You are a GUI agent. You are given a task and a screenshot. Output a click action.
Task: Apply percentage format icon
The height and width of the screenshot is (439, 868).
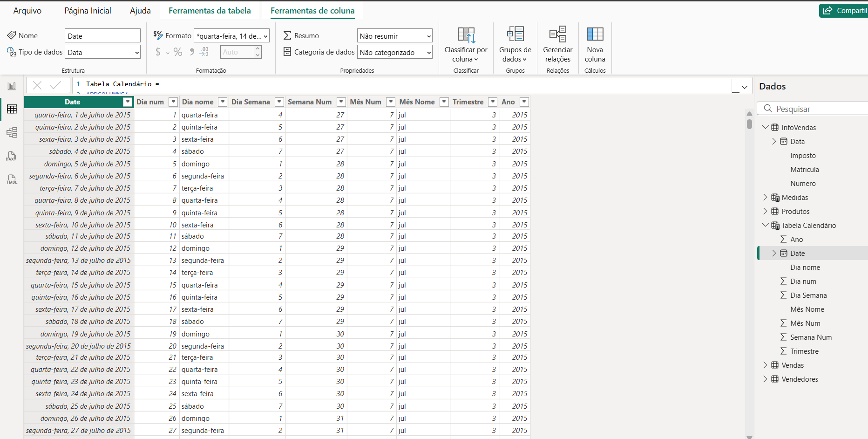coord(178,52)
